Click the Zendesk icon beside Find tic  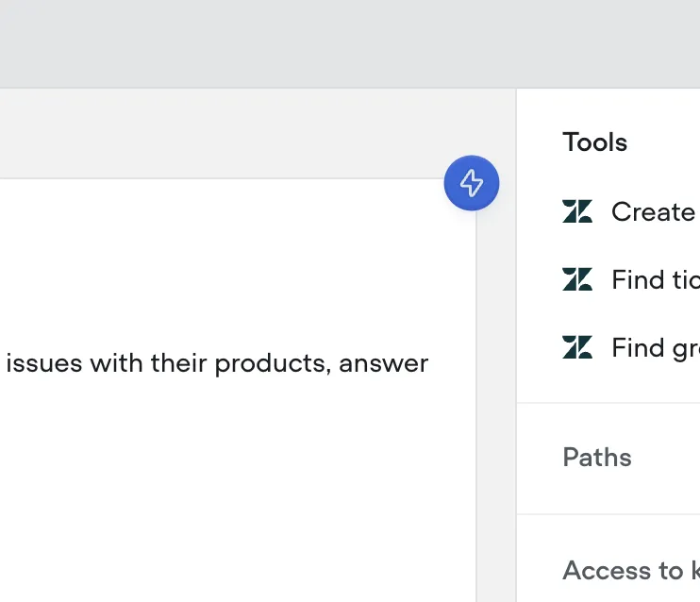click(577, 279)
